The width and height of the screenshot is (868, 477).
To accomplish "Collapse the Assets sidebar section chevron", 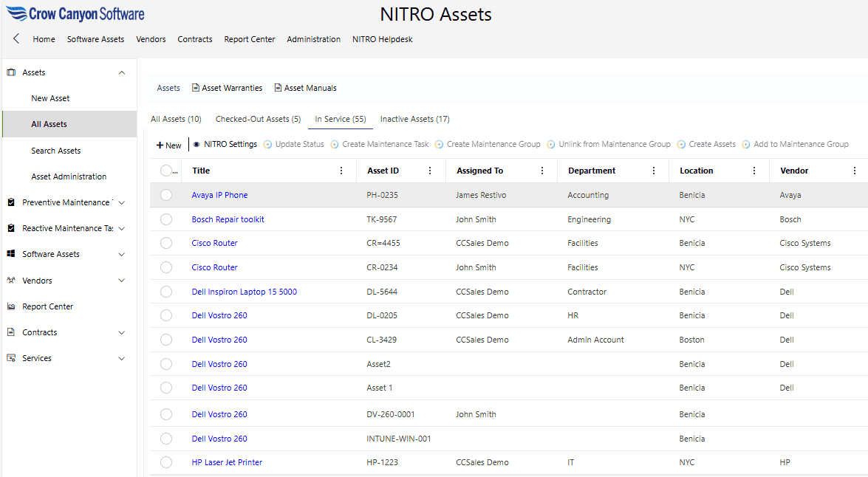I will pyautogui.click(x=122, y=72).
